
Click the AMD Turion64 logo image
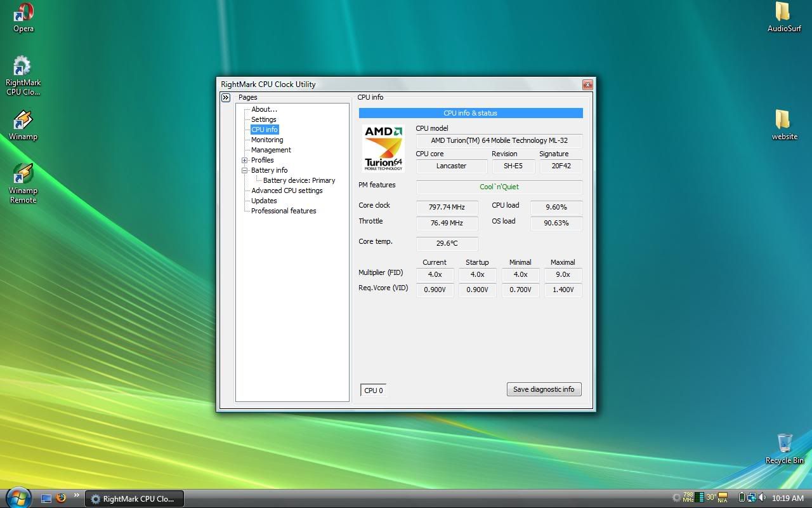383,148
